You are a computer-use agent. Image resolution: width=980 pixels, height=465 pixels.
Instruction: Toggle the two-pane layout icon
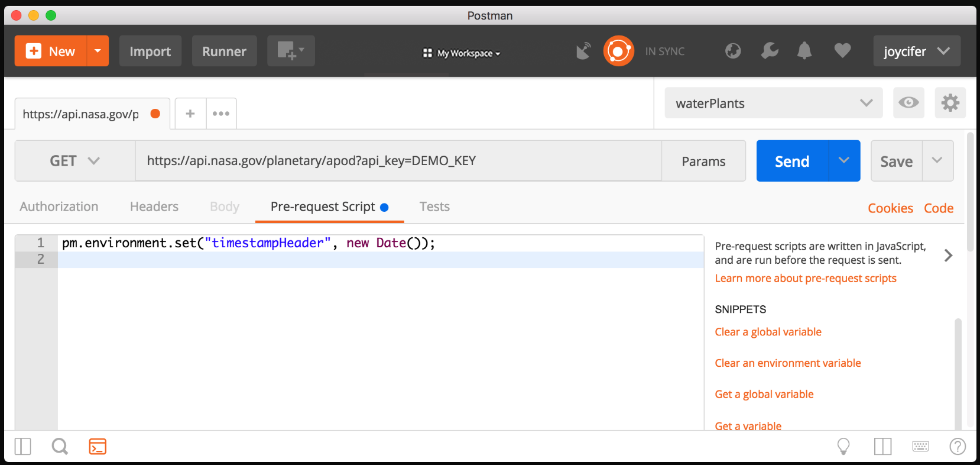click(x=882, y=446)
